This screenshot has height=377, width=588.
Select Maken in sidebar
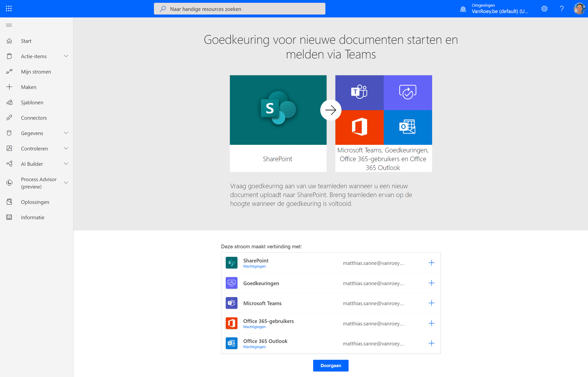click(x=29, y=87)
